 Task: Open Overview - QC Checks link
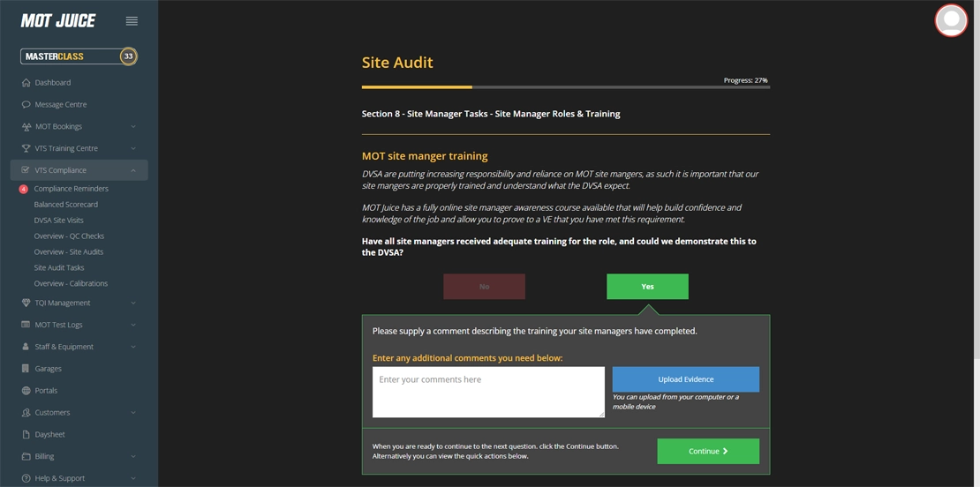click(69, 236)
